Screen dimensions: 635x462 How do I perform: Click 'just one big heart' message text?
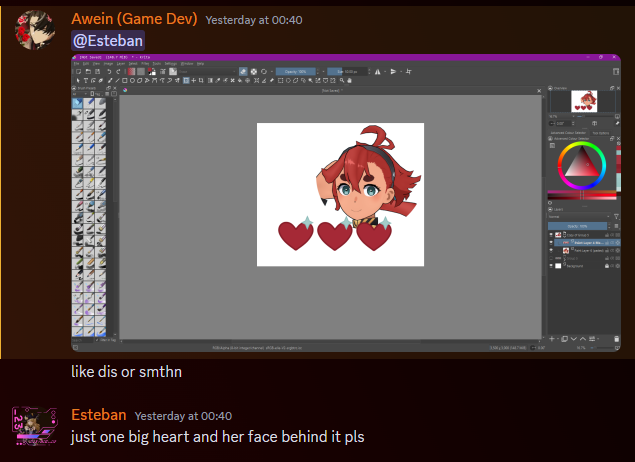[x=217, y=437]
